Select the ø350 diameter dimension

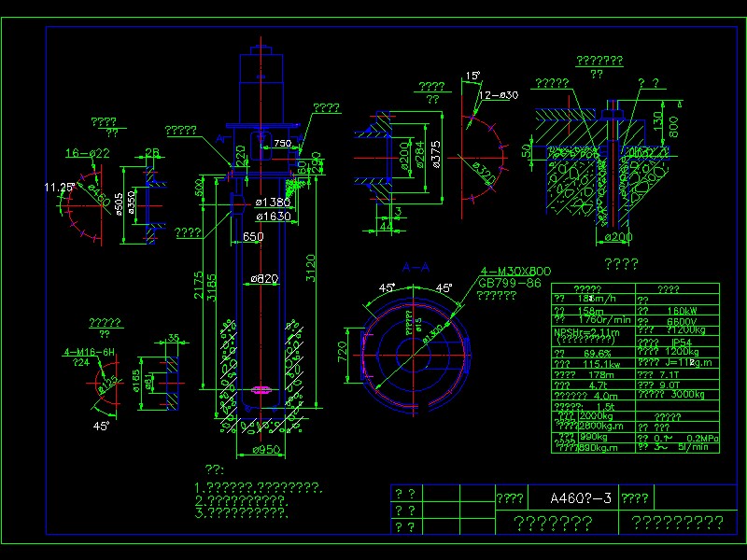point(132,202)
